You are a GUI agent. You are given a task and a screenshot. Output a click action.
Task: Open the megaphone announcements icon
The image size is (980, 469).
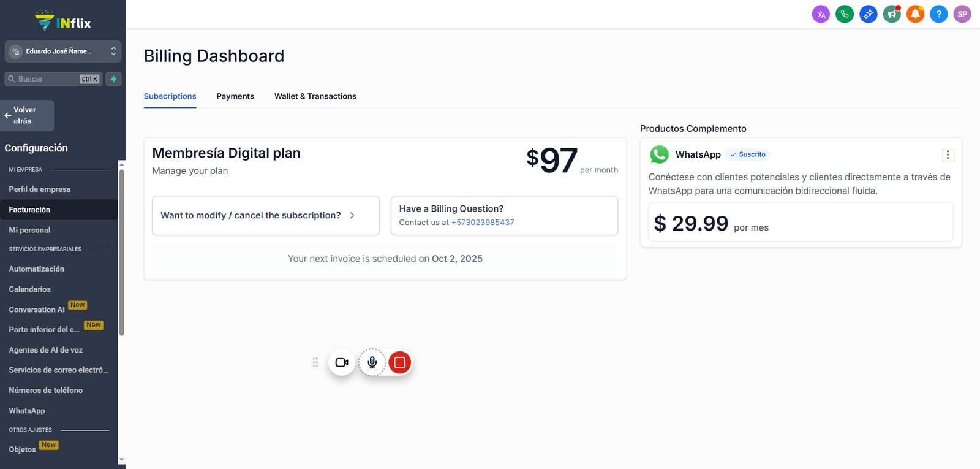892,14
